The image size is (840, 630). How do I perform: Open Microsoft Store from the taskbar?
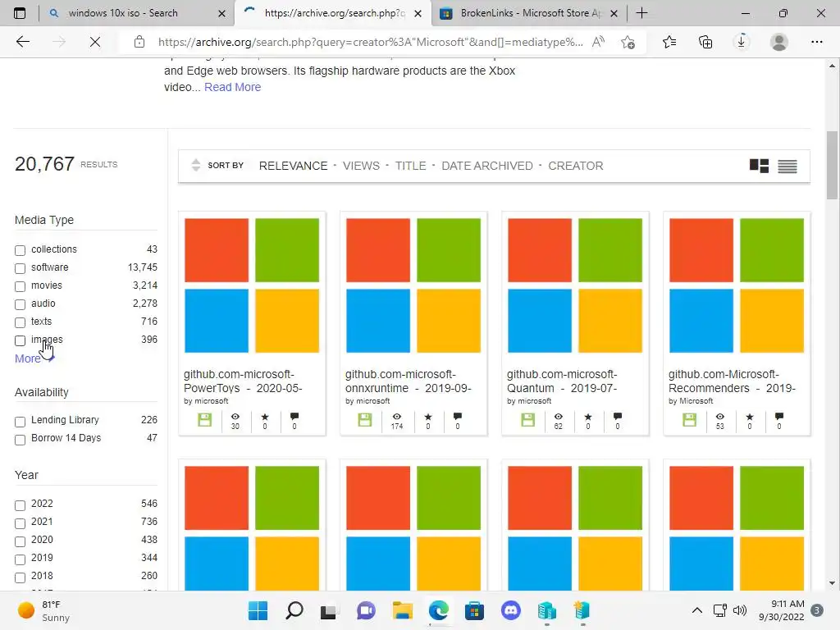click(x=474, y=610)
